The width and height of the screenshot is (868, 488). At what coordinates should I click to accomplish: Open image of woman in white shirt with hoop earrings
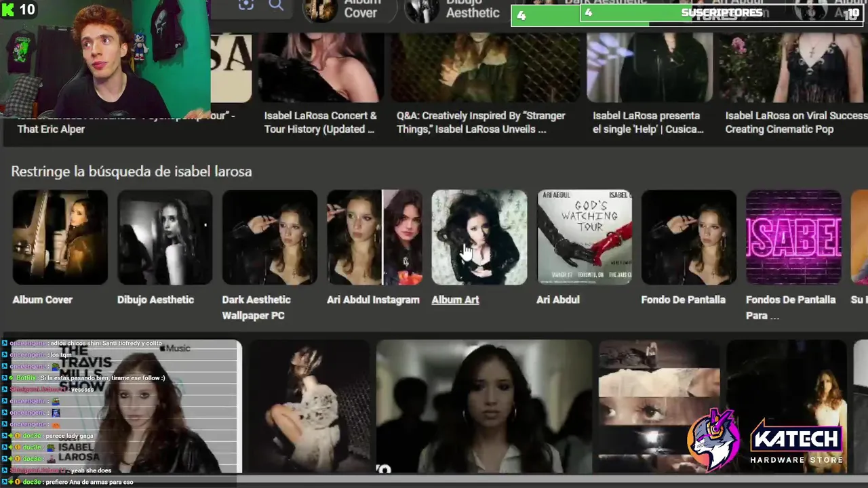click(484, 407)
